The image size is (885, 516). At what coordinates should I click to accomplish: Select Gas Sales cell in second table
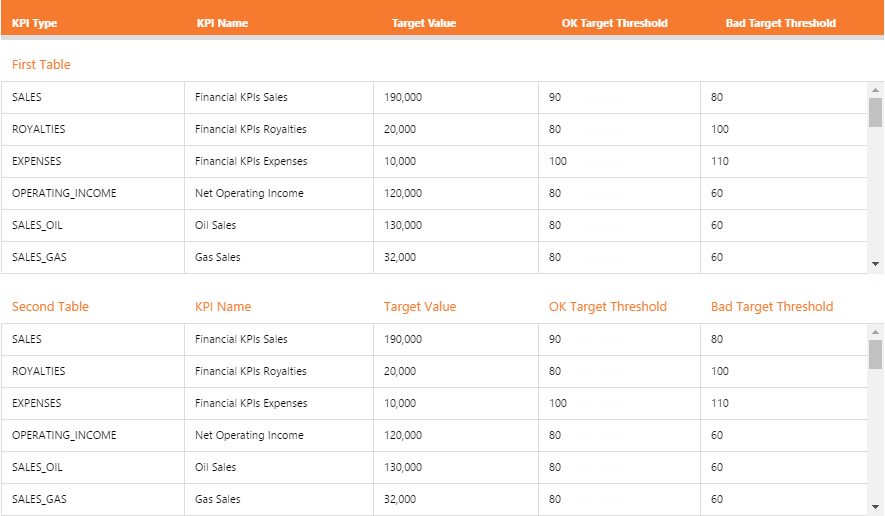tap(218, 500)
